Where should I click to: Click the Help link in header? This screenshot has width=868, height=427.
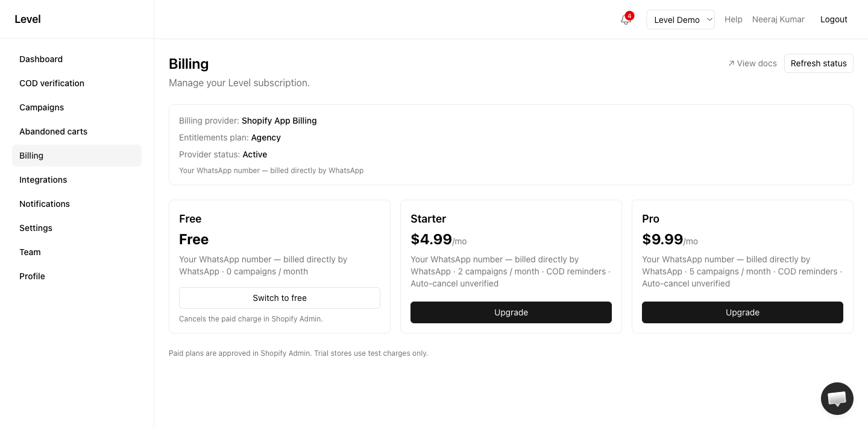tap(734, 19)
